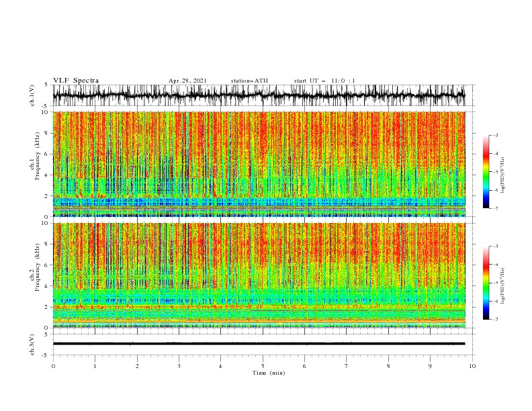Click time axis tick label "5"

263,366
